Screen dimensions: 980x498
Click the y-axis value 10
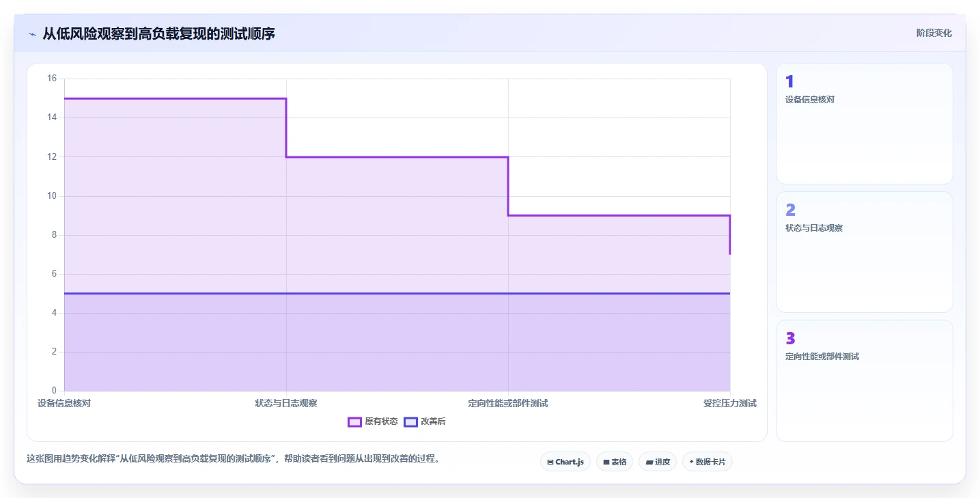pyautogui.click(x=52, y=196)
